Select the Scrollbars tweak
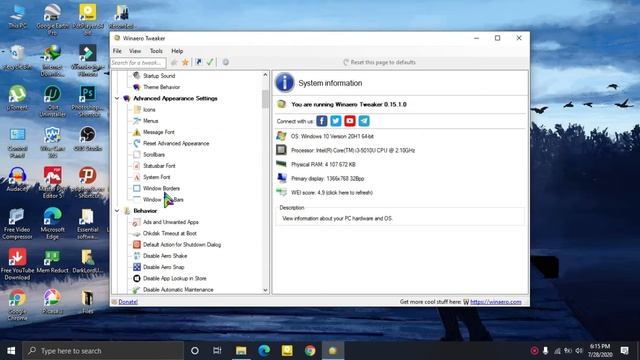The image size is (640, 360). (154, 155)
